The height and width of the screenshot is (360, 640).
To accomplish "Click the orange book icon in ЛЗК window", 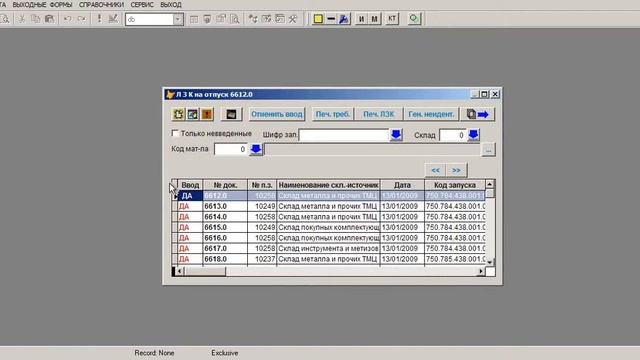I will [207, 114].
